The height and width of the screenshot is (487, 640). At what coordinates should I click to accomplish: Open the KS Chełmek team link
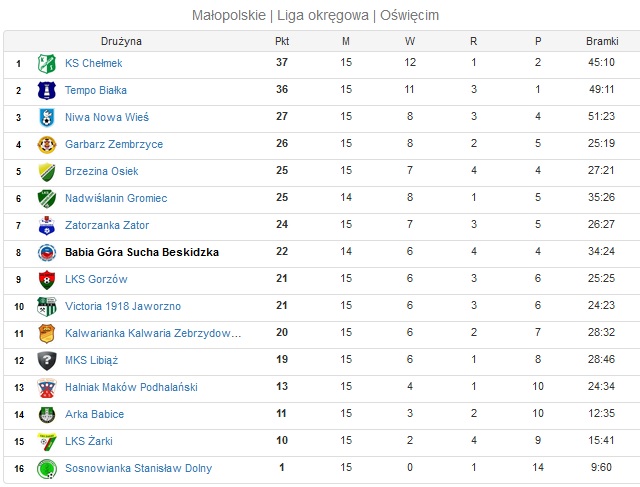point(93,63)
